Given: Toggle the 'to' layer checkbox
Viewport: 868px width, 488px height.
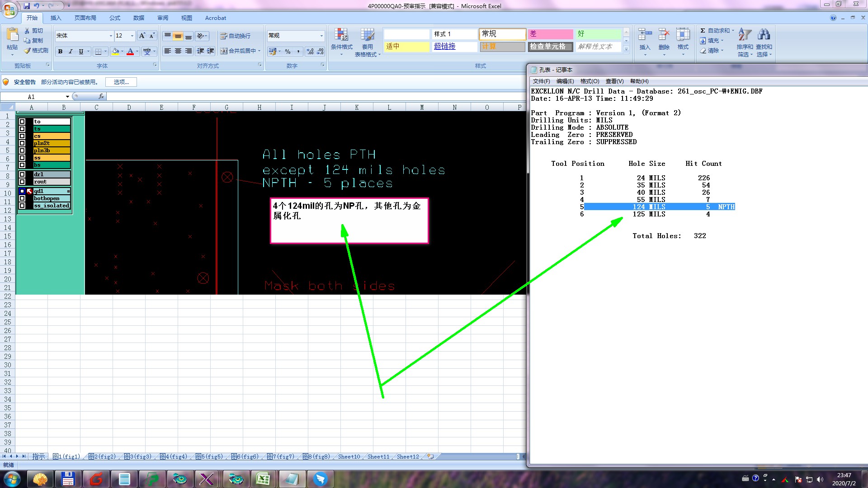Looking at the screenshot, I should [22, 122].
